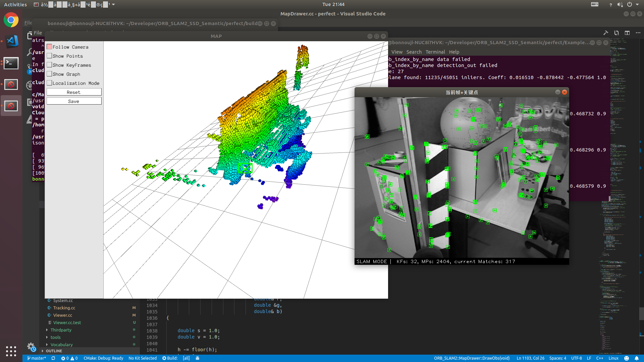
Task: Turn on Localization Mode checkbox
Action: pos(49,83)
